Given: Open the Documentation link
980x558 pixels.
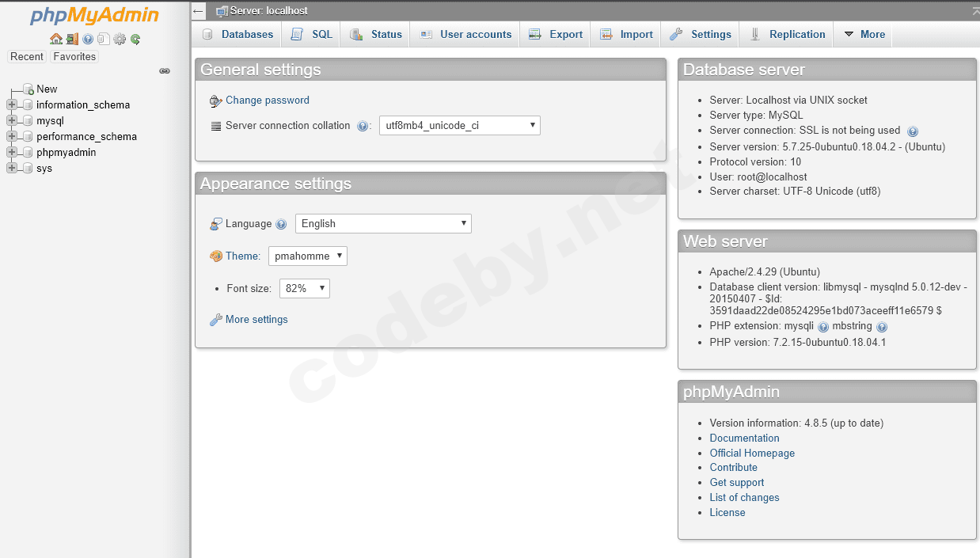Looking at the screenshot, I should 744,438.
